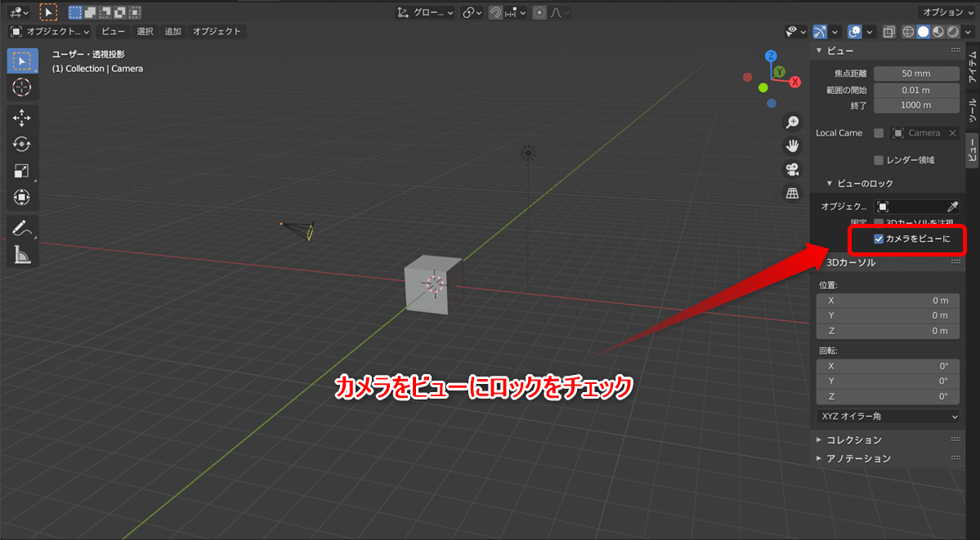The height and width of the screenshot is (540, 980).
Task: Click the 範囲の開始 0.01 m field
Action: point(916,90)
